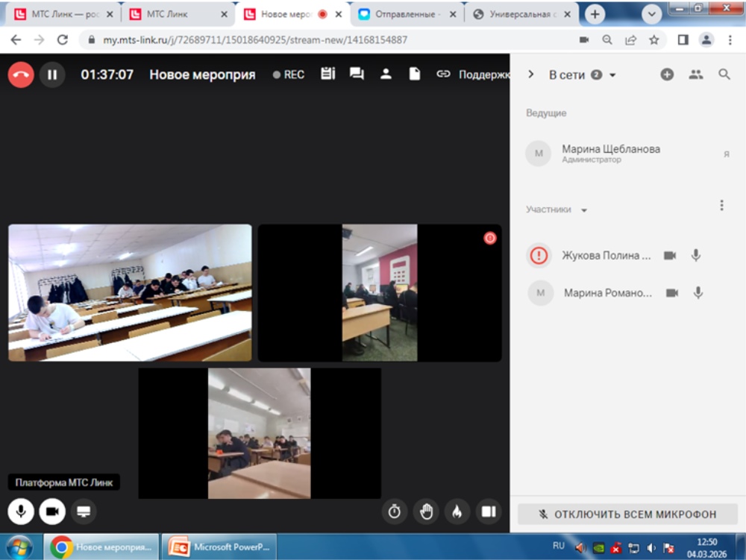Toggle your own camera
746x560 pixels.
click(x=52, y=512)
